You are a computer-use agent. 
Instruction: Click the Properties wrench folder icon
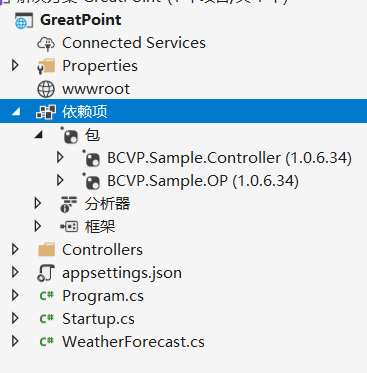click(x=46, y=66)
